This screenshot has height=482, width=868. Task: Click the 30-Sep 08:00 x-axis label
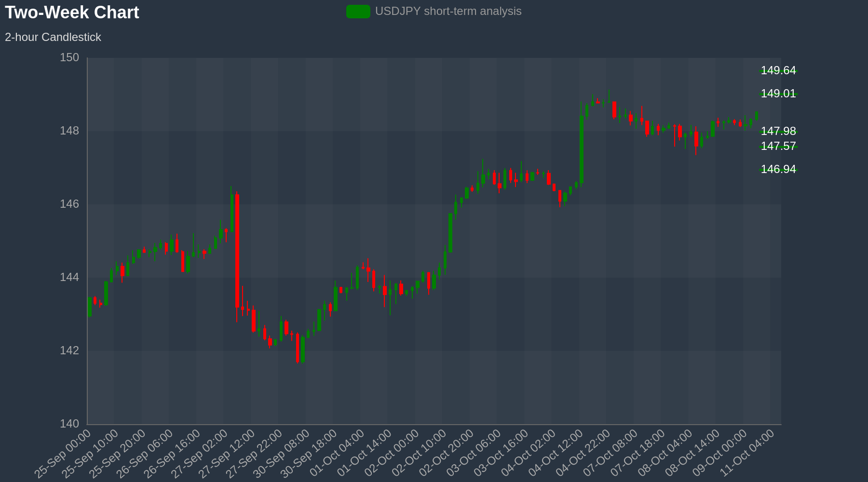[x=282, y=454]
